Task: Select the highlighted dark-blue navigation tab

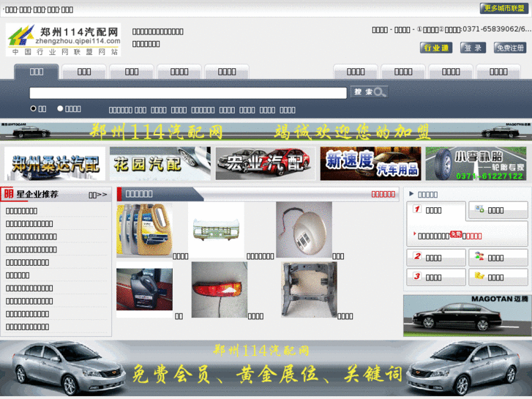Action: coord(37,72)
